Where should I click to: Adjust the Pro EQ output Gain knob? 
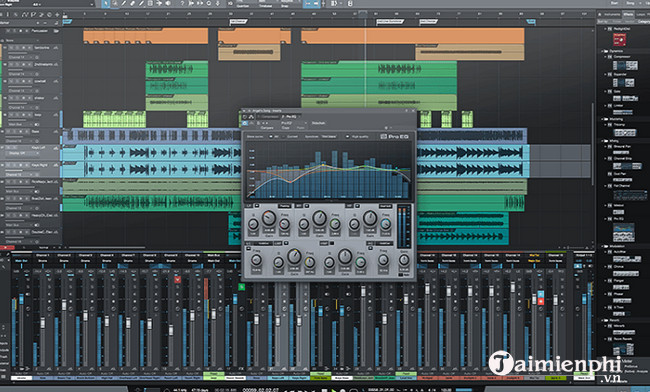403,260
